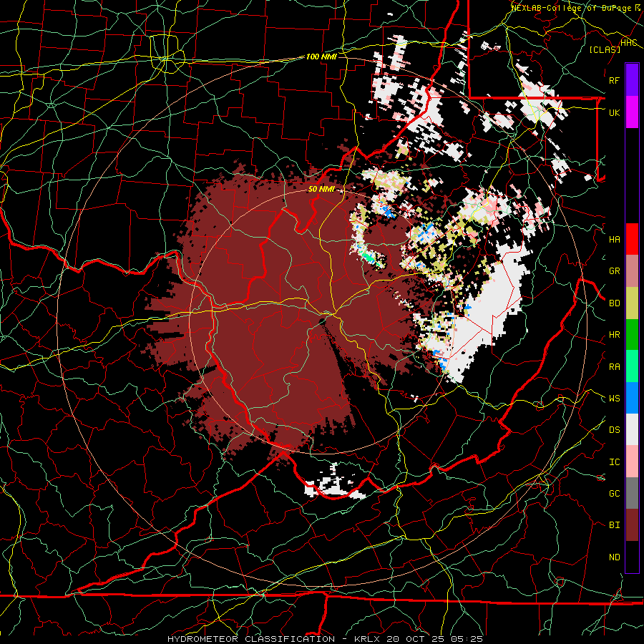644x644 pixels.
Task: Click the KRLX station identifier in caption
Action: [366, 639]
